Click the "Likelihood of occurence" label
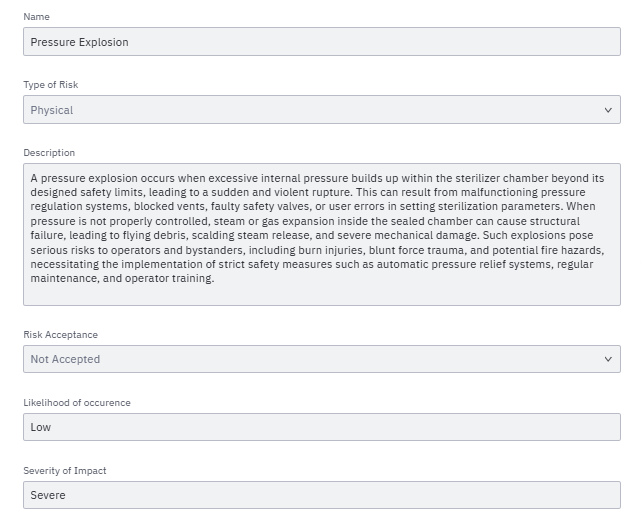The width and height of the screenshot is (641, 520). (77, 403)
